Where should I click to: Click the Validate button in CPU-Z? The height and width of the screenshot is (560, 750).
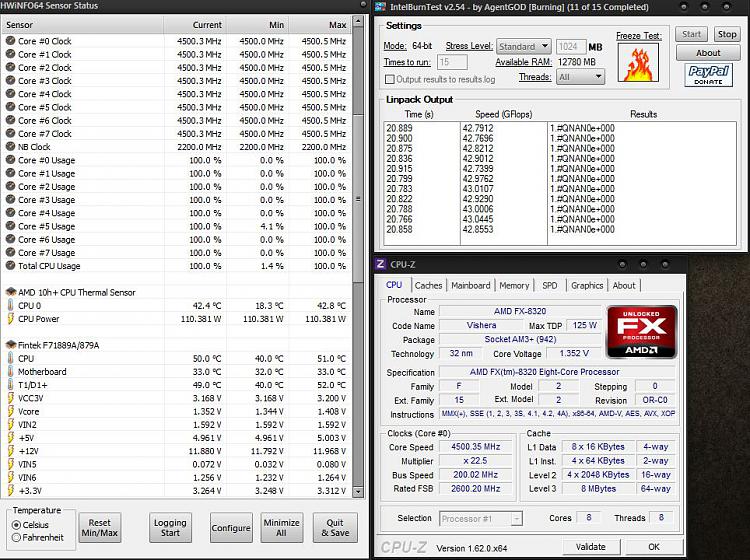point(591,547)
